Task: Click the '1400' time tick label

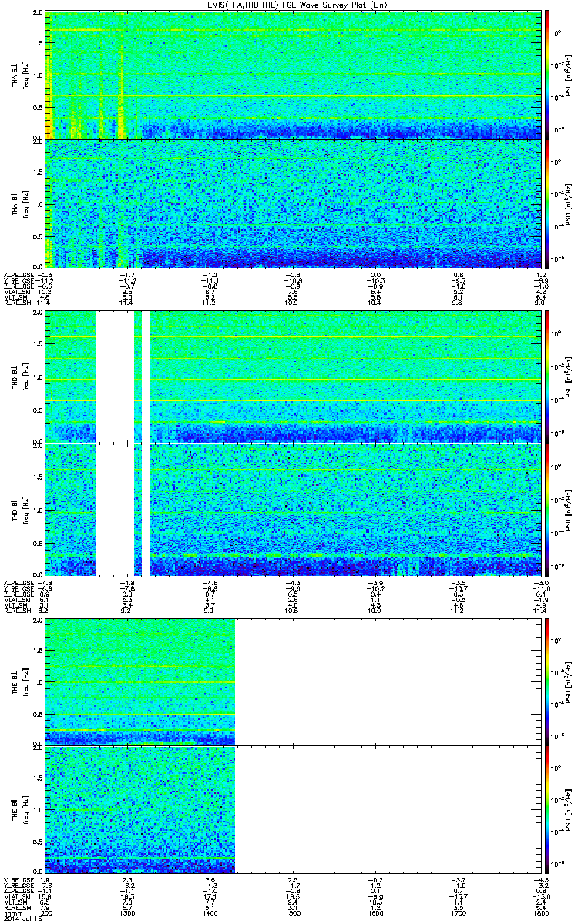Action: point(210,913)
